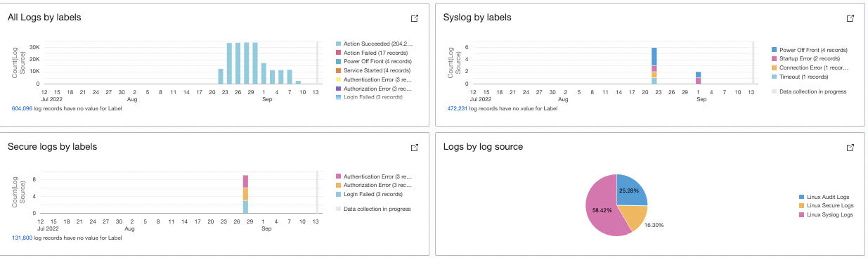Click the Sep 1 bar in Syslog chart
The image size is (868, 258).
tap(698, 77)
